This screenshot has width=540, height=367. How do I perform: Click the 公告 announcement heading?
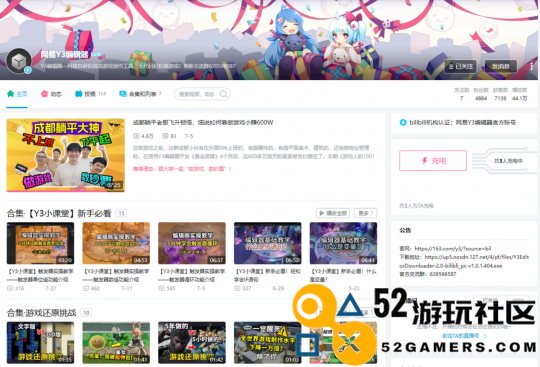tap(405, 230)
